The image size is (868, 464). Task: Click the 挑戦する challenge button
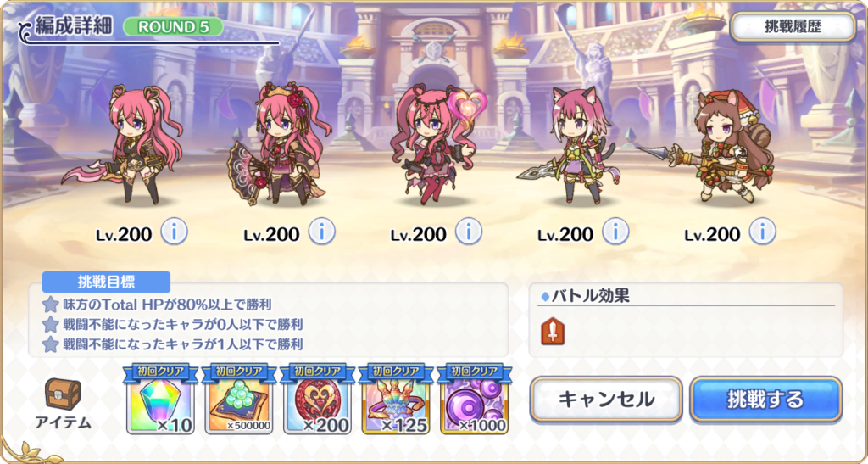(x=766, y=400)
